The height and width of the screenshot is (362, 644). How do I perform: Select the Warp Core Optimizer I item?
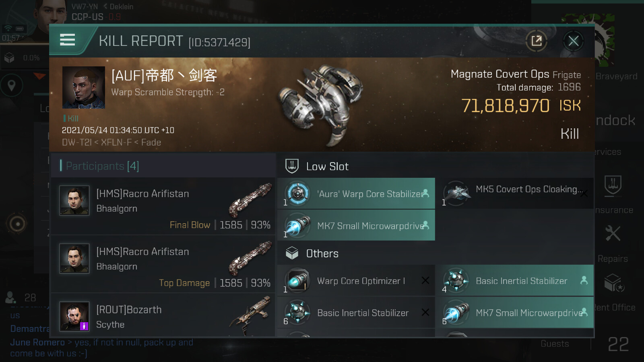(356, 281)
